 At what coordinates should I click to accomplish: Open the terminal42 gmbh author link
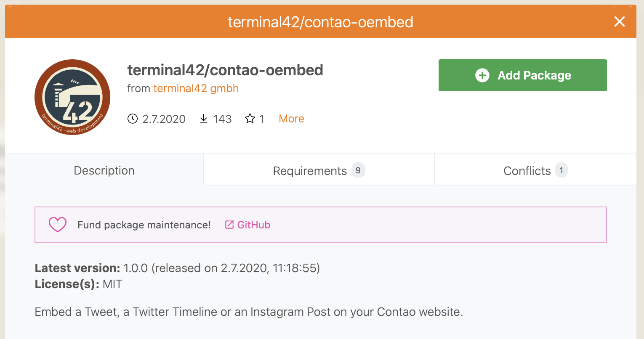196,88
